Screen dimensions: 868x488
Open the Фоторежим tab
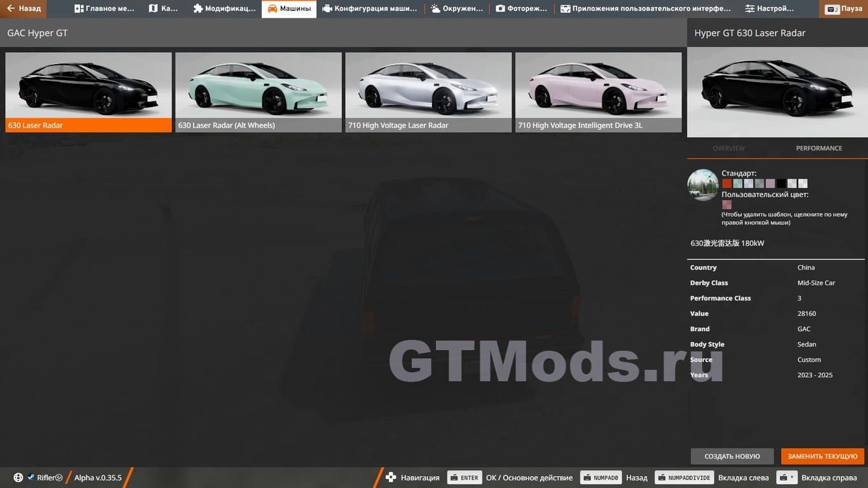point(521,9)
